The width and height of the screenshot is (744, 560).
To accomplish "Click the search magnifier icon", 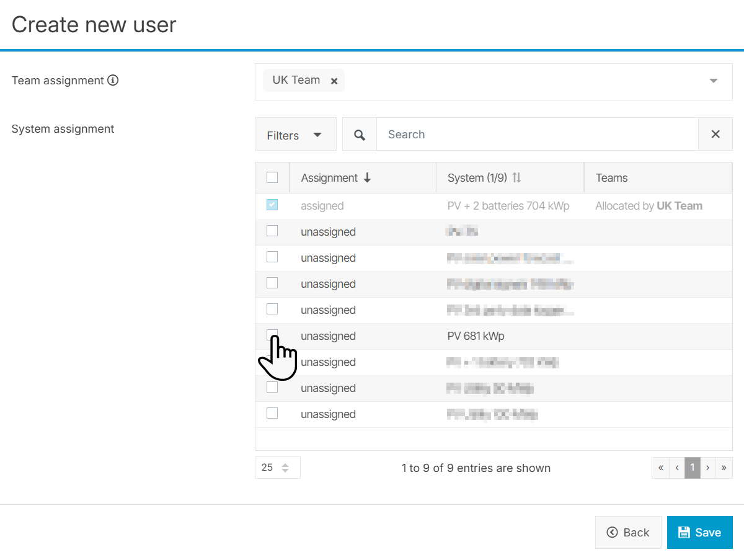I will tap(360, 134).
